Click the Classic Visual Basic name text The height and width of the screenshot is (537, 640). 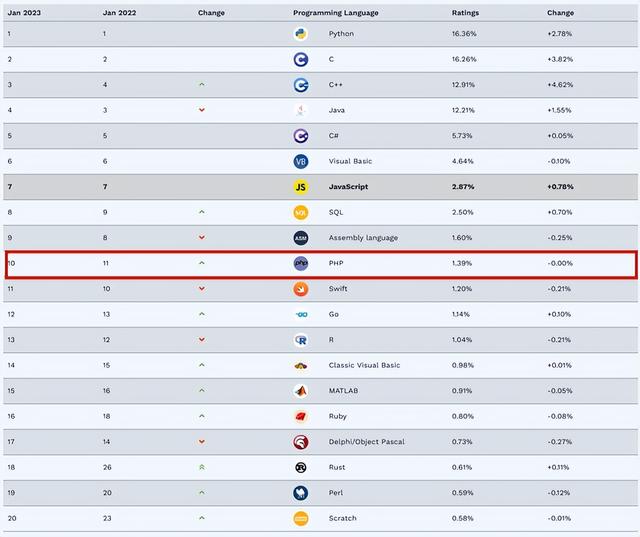tap(364, 365)
